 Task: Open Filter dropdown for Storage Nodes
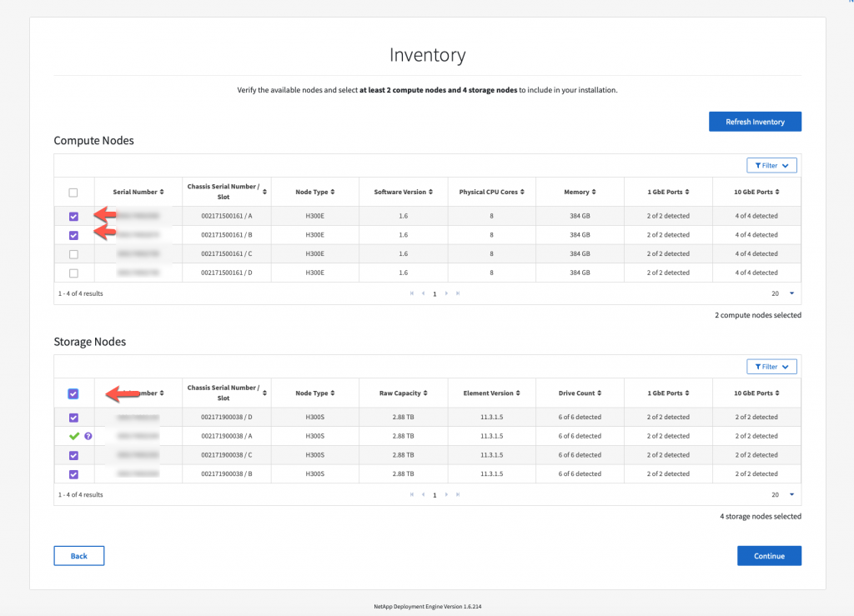(771, 367)
